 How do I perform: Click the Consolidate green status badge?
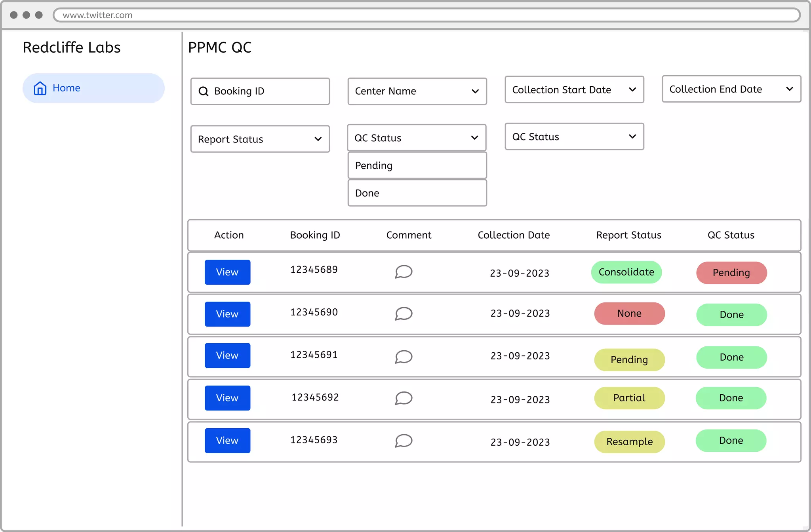coord(626,272)
